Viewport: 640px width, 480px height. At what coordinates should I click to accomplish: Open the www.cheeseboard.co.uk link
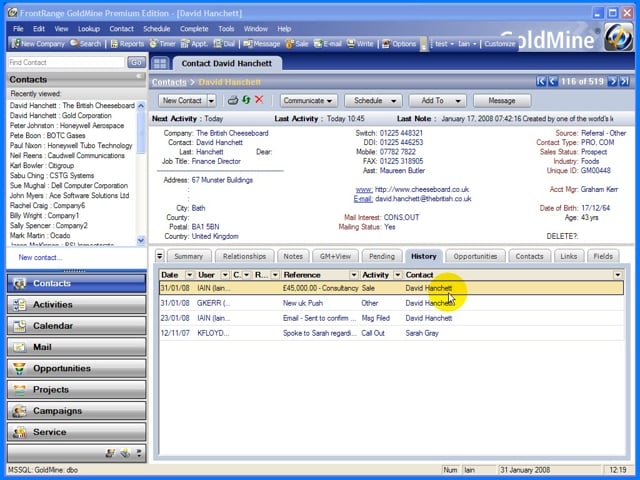coord(422,189)
